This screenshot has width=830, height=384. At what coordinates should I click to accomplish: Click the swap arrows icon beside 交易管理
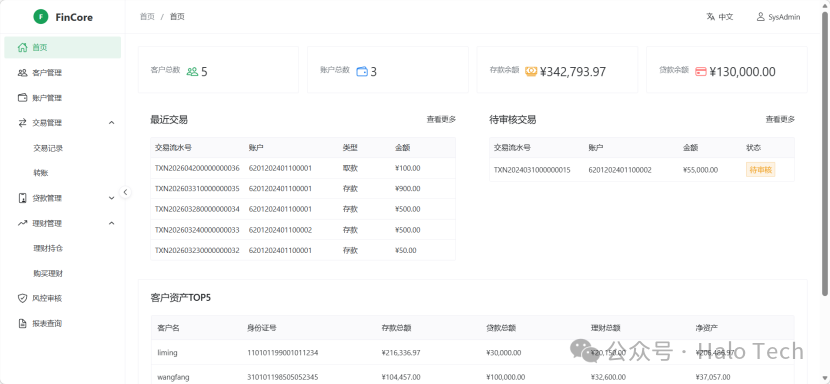tap(22, 123)
